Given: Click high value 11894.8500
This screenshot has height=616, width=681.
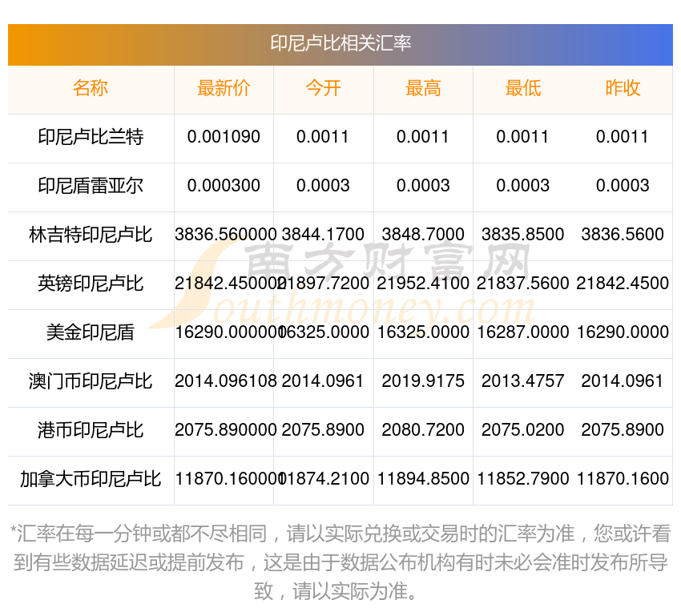Looking at the screenshot, I should point(423,479).
